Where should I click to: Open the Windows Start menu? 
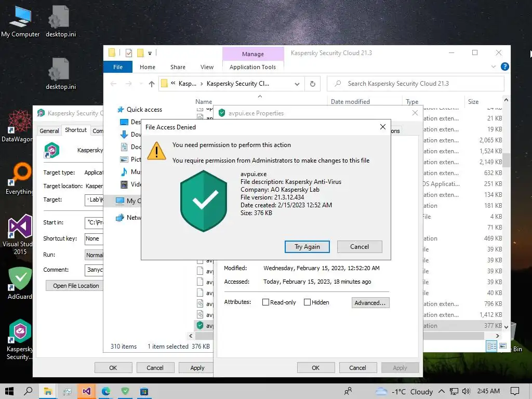point(9,392)
